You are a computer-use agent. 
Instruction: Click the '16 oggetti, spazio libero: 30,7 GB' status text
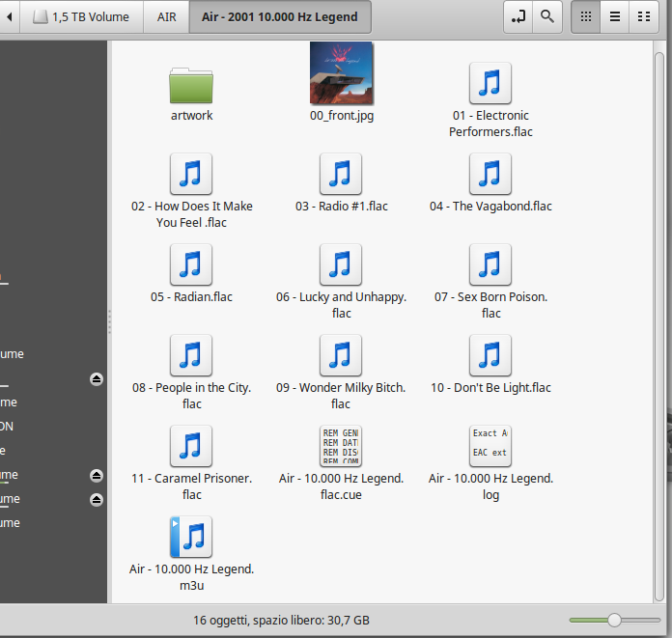coord(281,620)
